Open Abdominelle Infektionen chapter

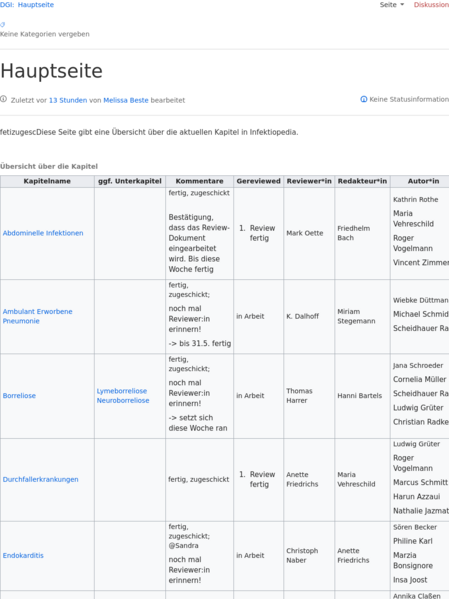[x=43, y=233]
